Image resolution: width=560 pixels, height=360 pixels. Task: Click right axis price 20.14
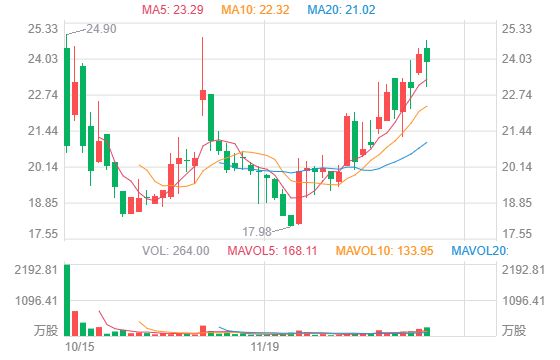pyautogui.click(x=517, y=167)
